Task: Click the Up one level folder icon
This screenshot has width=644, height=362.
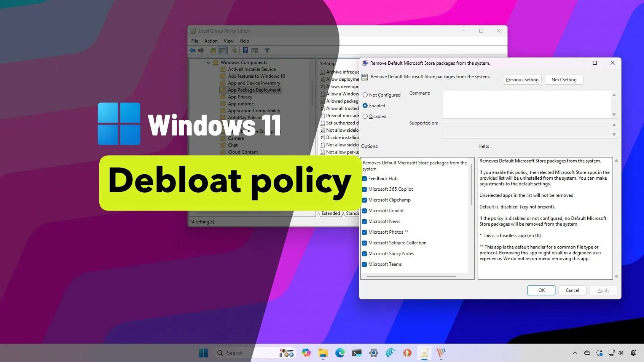Action: point(213,51)
